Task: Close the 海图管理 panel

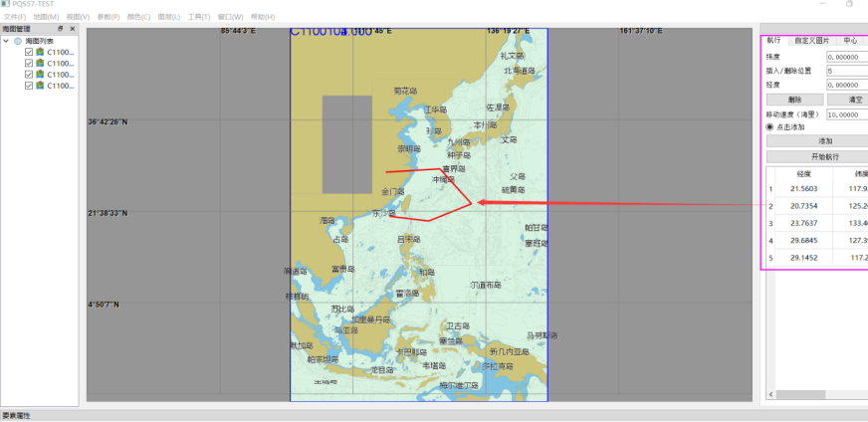Action: point(72,29)
